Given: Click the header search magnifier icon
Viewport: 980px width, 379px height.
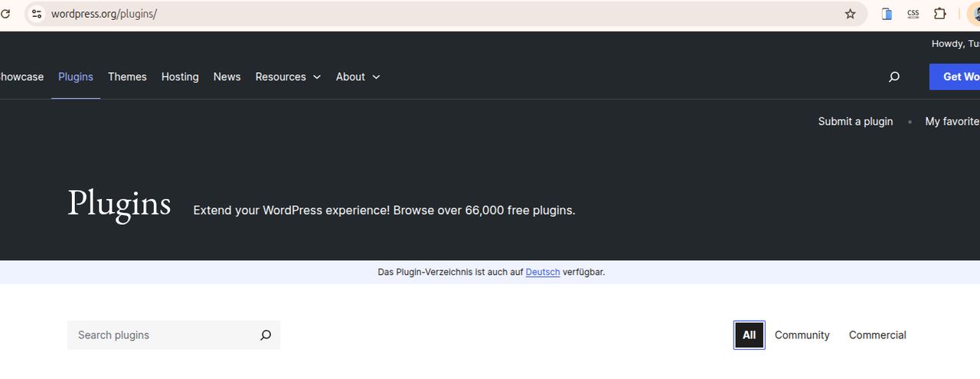Looking at the screenshot, I should click(x=893, y=77).
